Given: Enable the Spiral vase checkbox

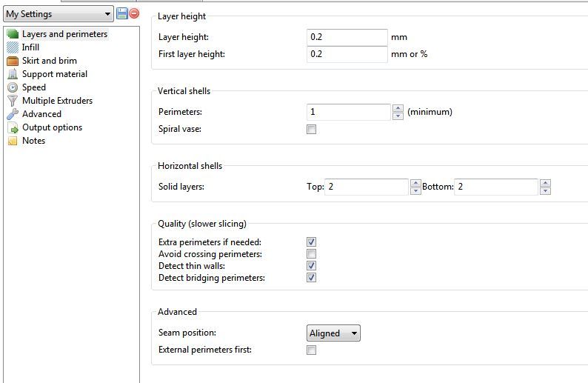Looking at the screenshot, I should point(311,130).
